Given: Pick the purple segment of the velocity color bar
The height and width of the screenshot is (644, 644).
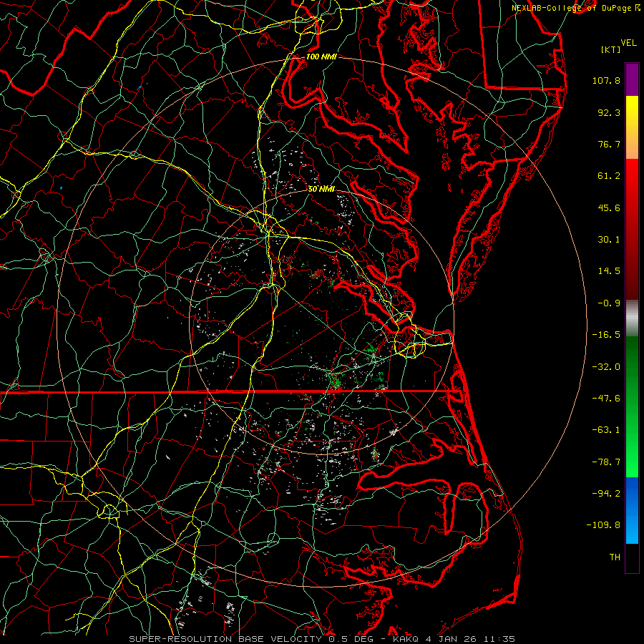Looking at the screenshot, I should pos(632,79).
